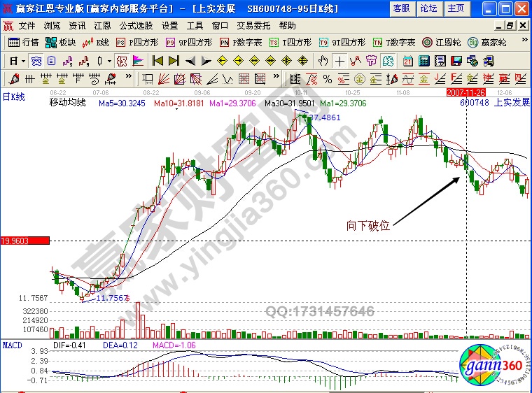Viewport: 532px width, 393px height.
Task: Click the 江恩轮 (Gann wheel) toolbar icon
Action: (x=441, y=42)
